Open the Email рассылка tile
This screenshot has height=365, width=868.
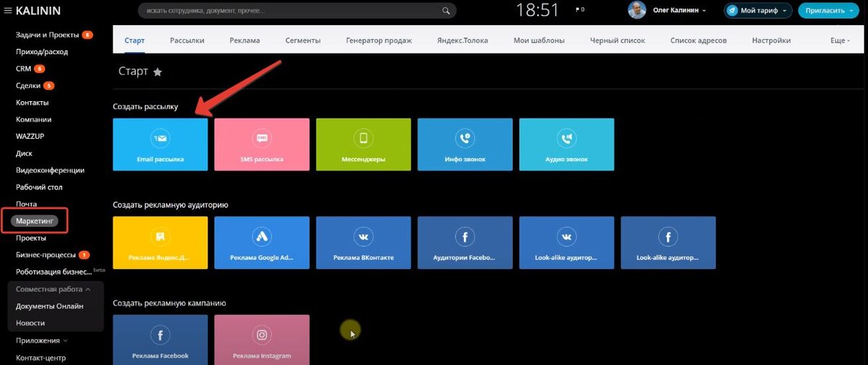160,145
